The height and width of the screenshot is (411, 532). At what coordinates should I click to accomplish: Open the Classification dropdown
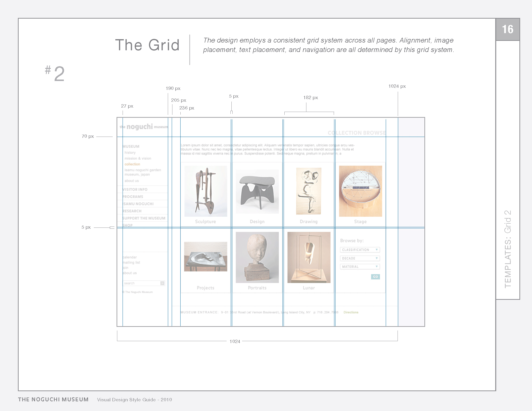tap(360, 250)
